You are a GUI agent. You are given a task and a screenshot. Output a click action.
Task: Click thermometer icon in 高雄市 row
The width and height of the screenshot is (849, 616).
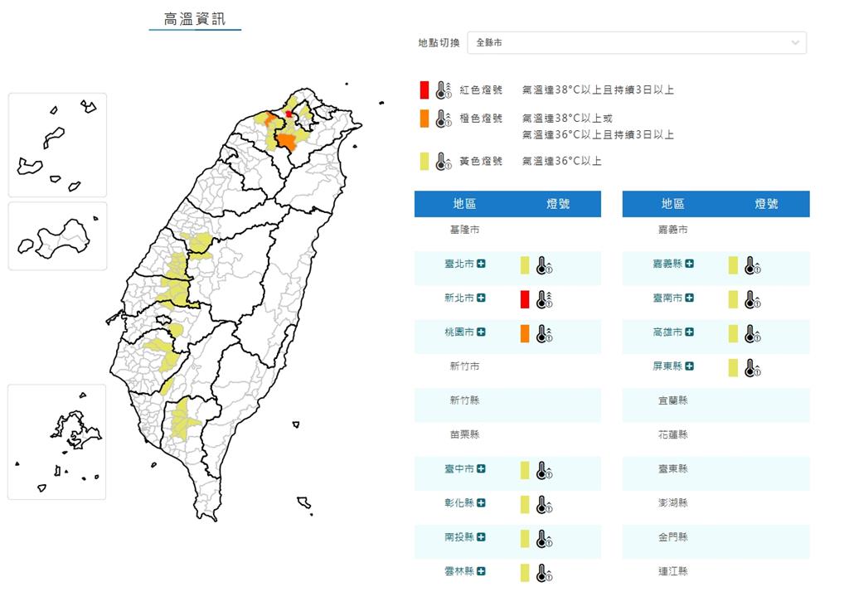click(752, 333)
